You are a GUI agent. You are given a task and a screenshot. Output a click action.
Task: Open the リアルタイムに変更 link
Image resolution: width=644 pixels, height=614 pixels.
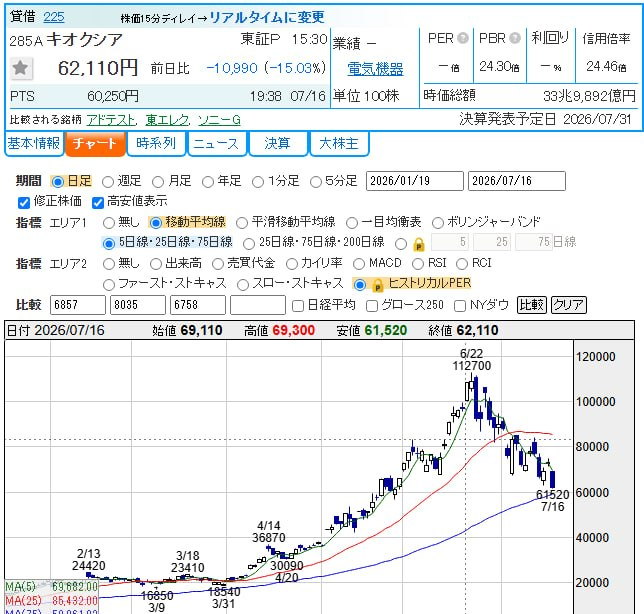(x=267, y=17)
